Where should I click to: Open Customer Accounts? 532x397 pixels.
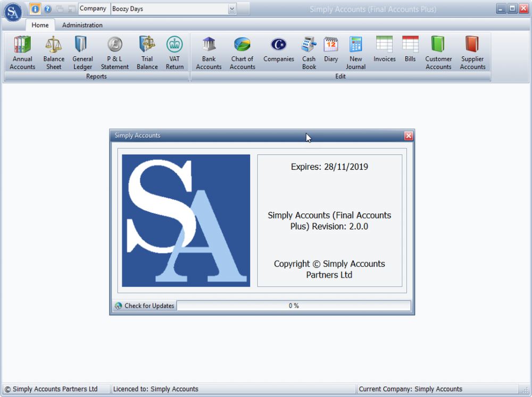438,53
